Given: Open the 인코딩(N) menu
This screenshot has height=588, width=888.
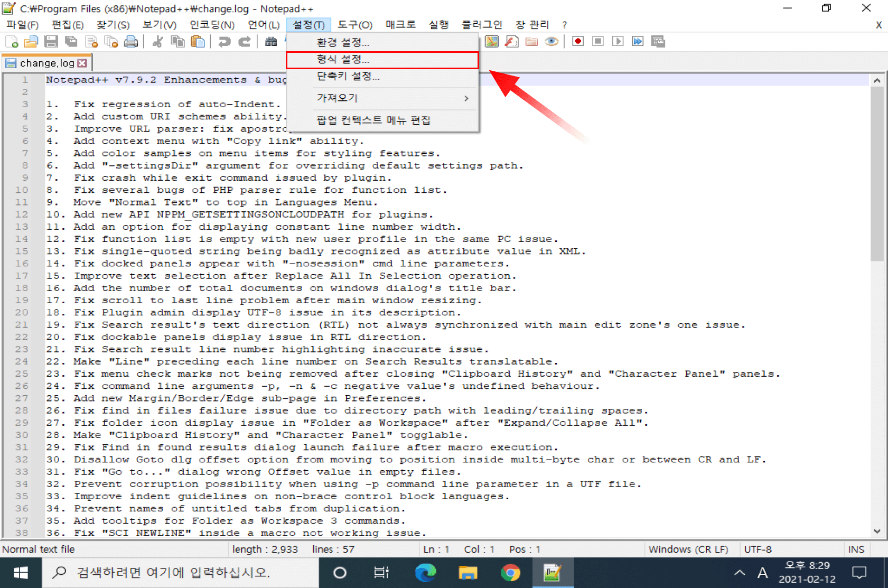Looking at the screenshot, I should point(212,25).
